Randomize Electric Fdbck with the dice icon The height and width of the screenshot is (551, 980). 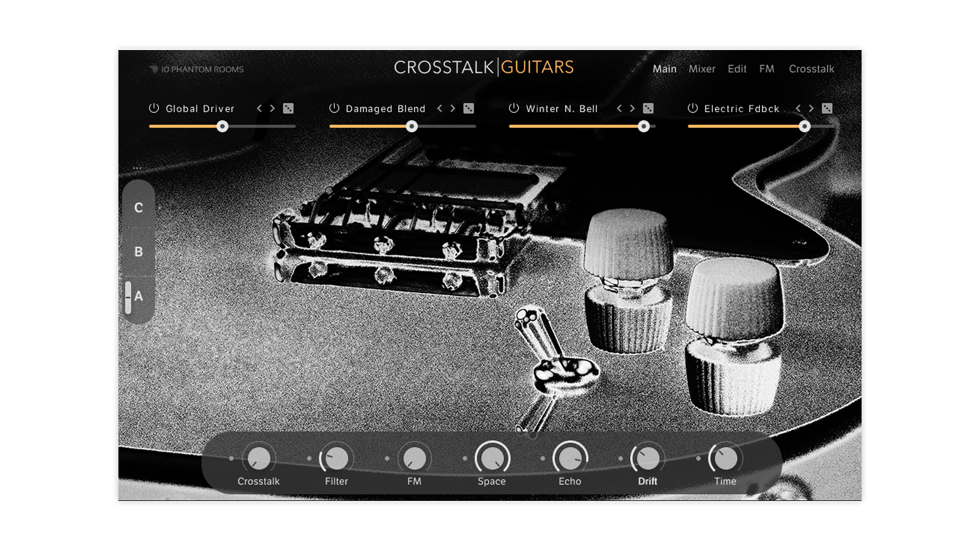click(827, 108)
